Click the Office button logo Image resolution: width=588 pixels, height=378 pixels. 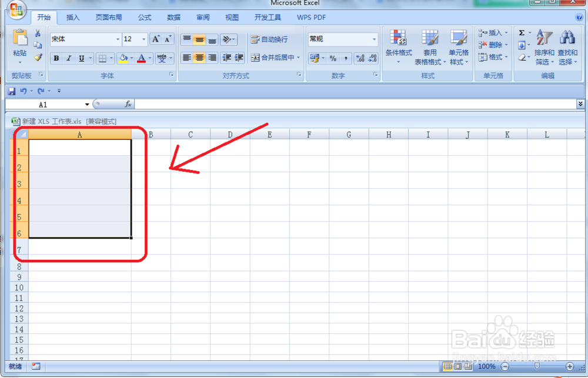(x=16, y=9)
